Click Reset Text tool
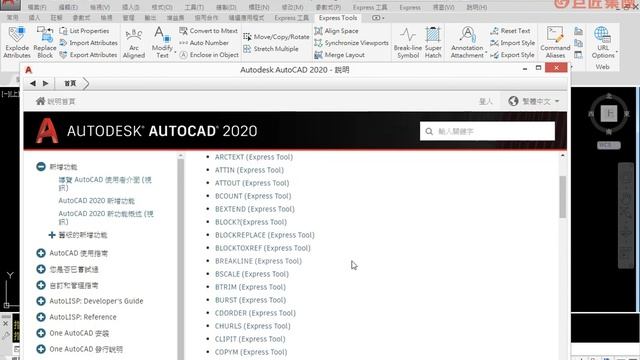Image resolution: width=640 pixels, height=360 pixels. (x=510, y=31)
